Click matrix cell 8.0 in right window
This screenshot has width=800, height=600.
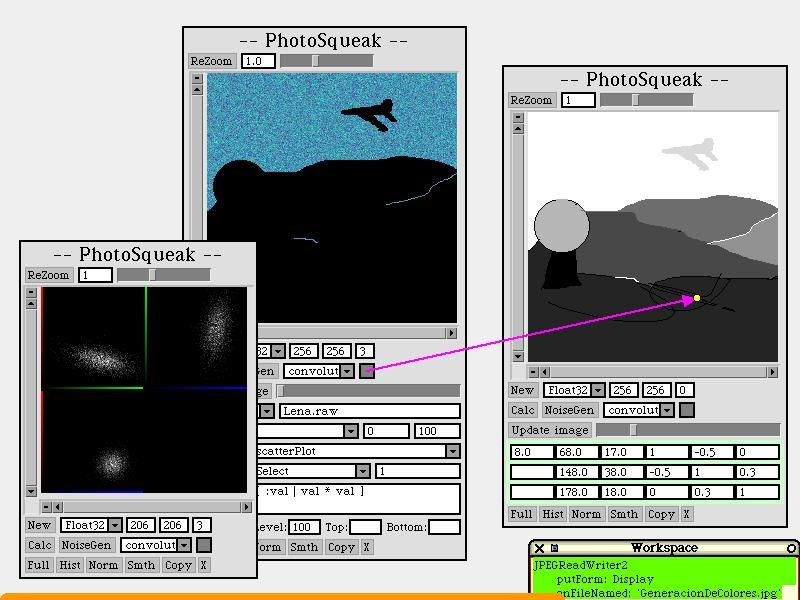532,452
